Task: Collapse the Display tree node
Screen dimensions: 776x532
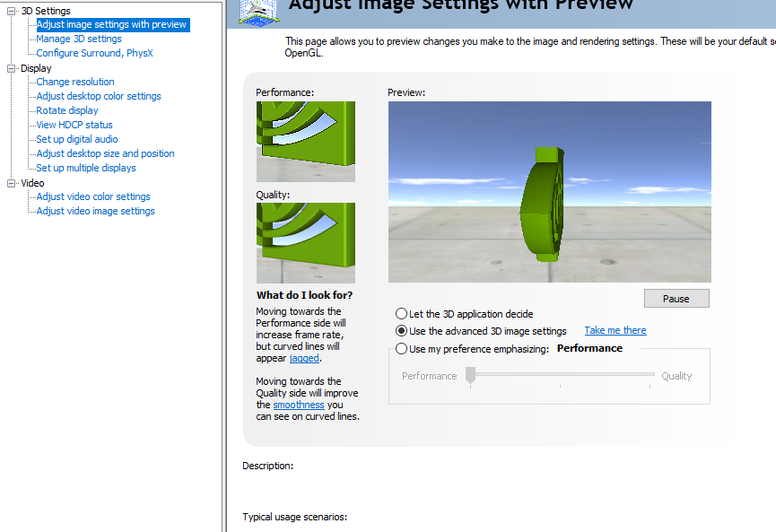Action: tap(11, 68)
